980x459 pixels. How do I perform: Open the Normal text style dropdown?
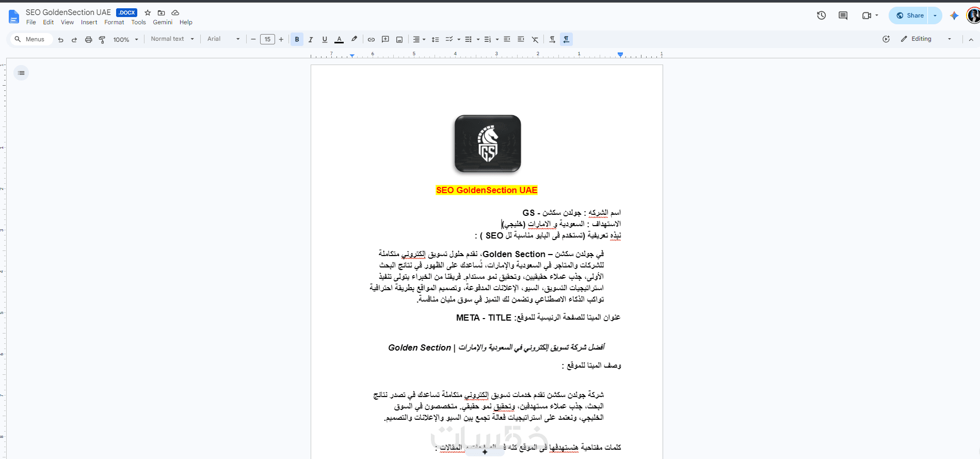click(x=172, y=39)
